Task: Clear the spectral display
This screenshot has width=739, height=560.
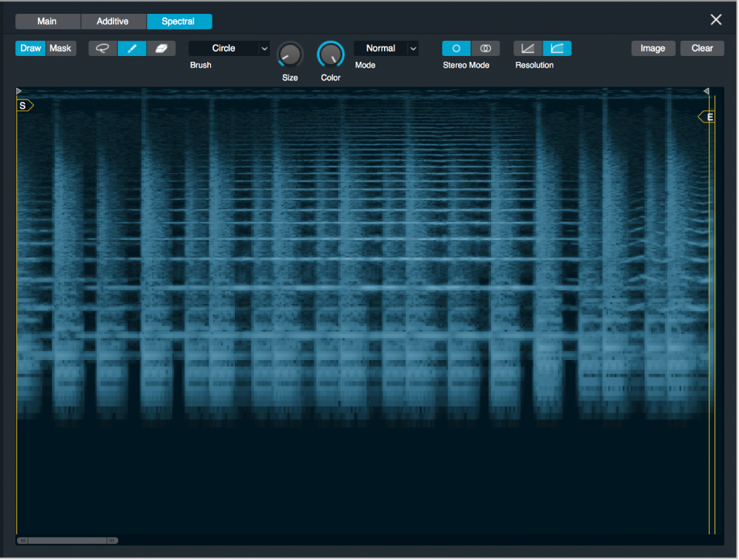Action: 701,48
